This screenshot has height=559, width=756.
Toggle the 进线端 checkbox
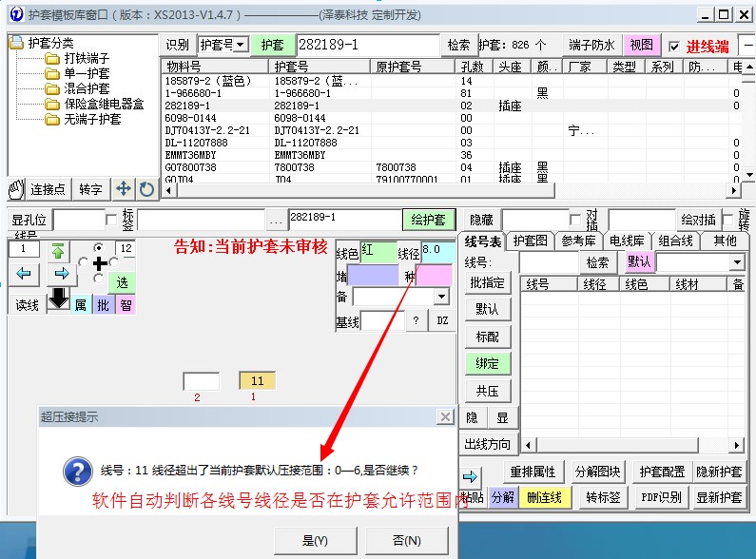click(x=674, y=47)
